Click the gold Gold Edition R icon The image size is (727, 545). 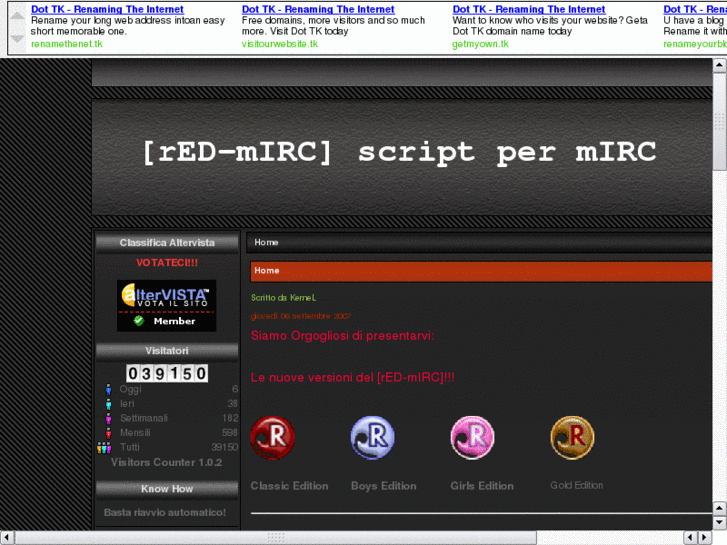tap(573, 437)
